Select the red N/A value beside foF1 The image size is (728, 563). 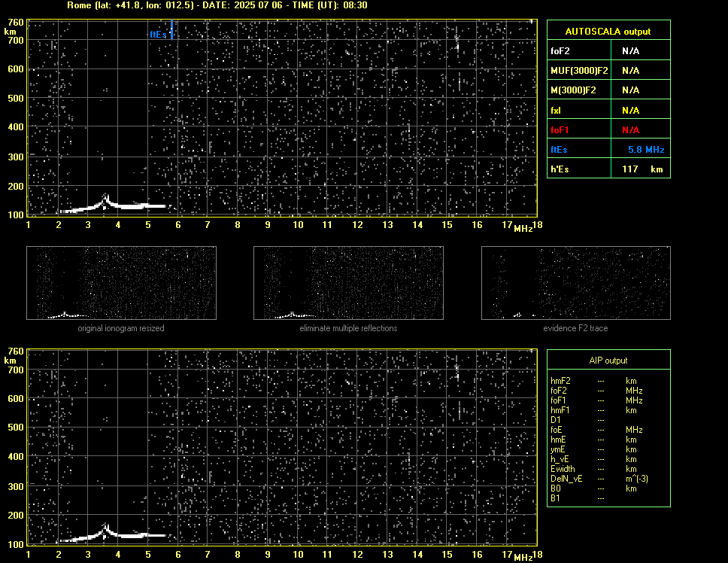click(630, 130)
